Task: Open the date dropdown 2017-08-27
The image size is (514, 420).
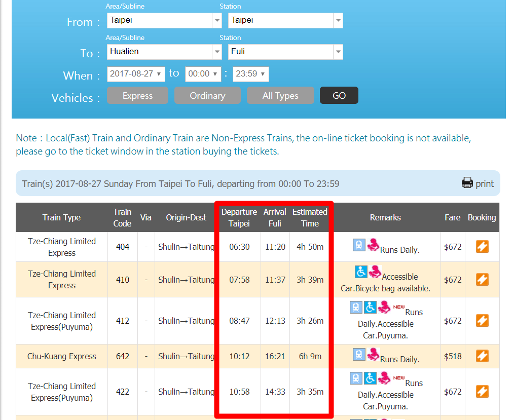Action: click(136, 74)
